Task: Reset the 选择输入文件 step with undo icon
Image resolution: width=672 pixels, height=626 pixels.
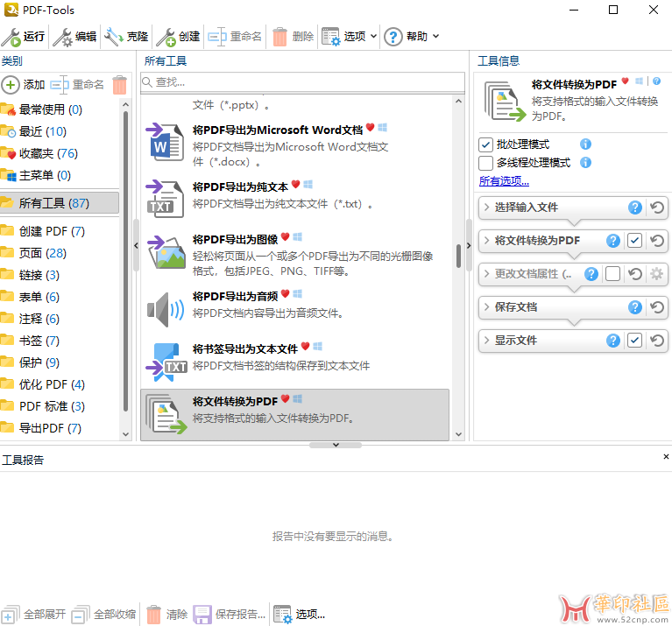Action: [656, 207]
